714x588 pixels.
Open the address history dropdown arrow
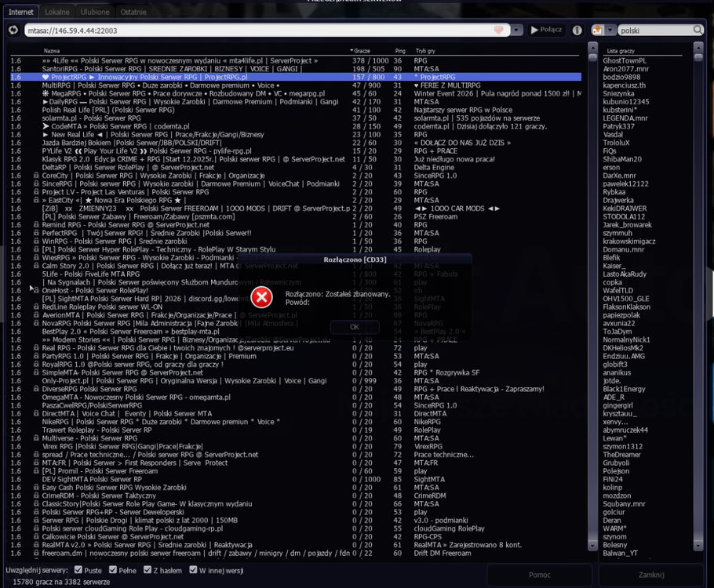(516, 30)
